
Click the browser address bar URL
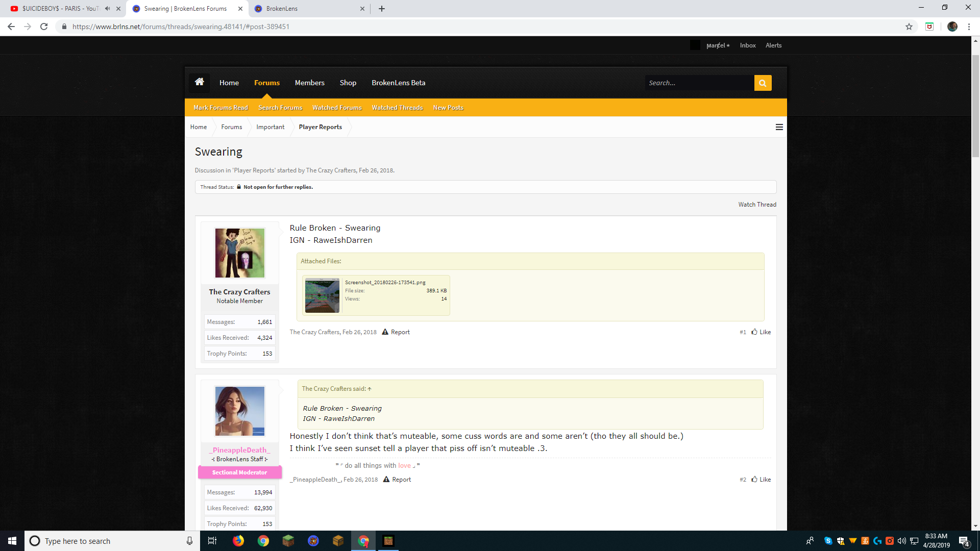pos(181,27)
